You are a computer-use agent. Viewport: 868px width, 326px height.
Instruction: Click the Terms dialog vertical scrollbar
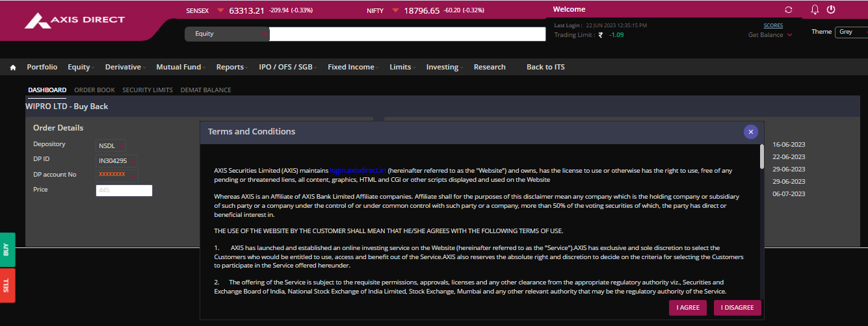click(761, 156)
